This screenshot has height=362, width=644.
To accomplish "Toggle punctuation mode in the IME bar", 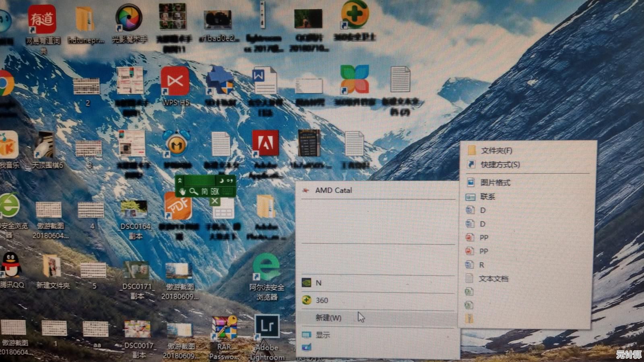I will click(229, 181).
